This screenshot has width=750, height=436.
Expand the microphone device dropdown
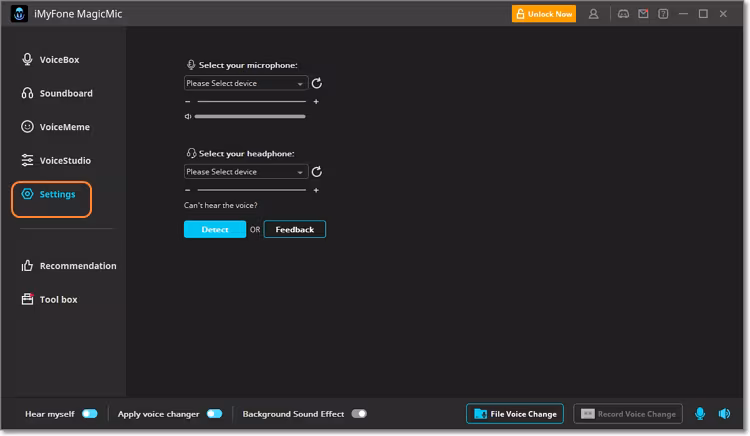click(246, 83)
